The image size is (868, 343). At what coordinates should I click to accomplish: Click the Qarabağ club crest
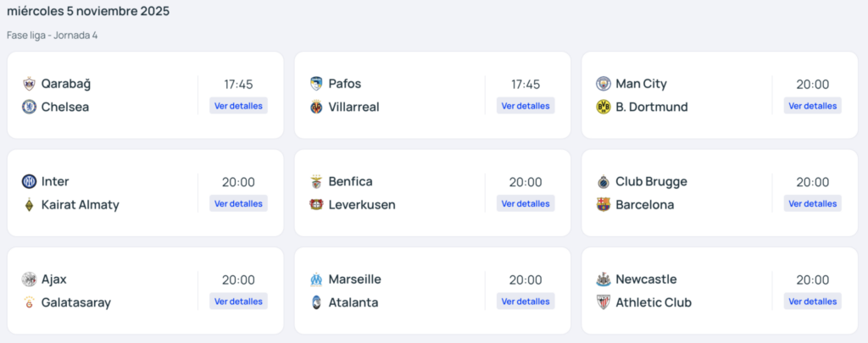[29, 84]
